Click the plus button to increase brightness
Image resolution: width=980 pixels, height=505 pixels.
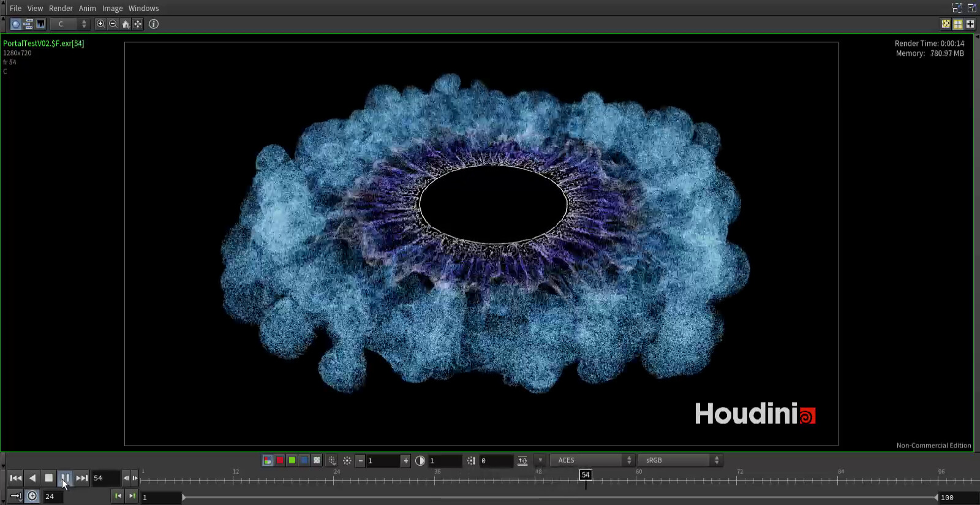pos(405,461)
